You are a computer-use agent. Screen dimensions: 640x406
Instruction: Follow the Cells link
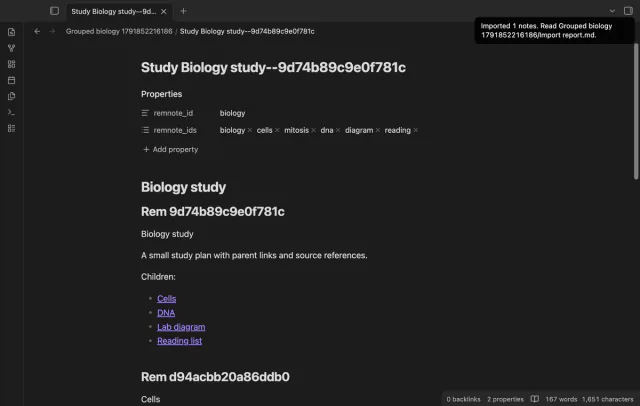click(167, 299)
